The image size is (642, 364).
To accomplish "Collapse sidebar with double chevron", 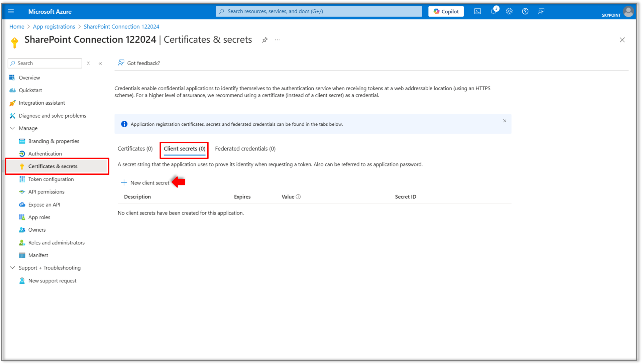I will pos(100,64).
